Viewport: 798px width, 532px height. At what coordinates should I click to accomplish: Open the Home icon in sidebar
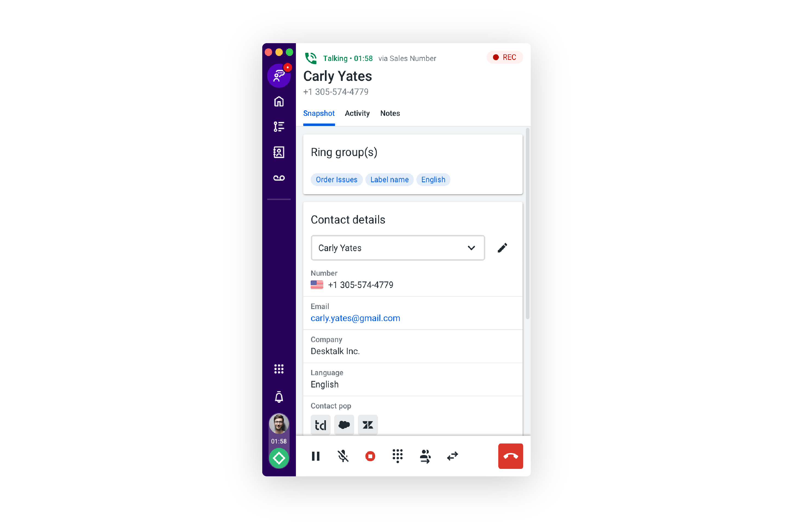[279, 101]
